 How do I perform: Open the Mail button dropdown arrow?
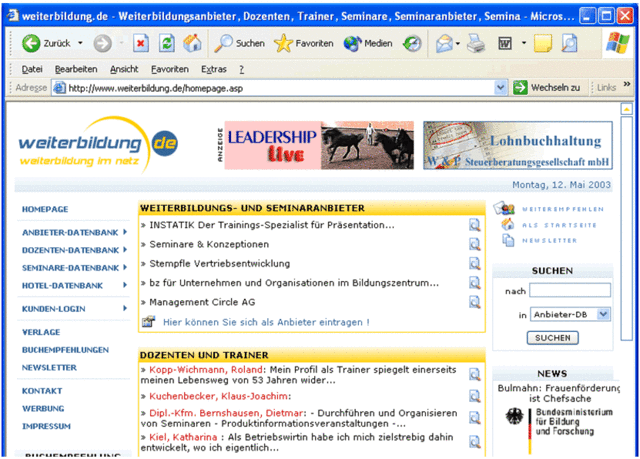pos(458,43)
